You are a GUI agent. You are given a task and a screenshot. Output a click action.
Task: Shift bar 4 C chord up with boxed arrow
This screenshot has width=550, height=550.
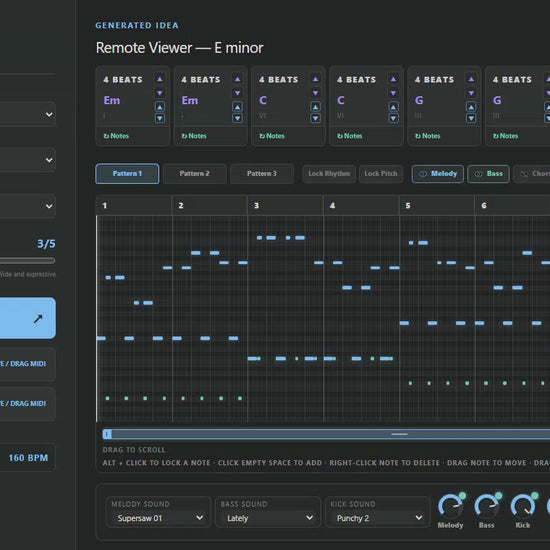[393, 107]
